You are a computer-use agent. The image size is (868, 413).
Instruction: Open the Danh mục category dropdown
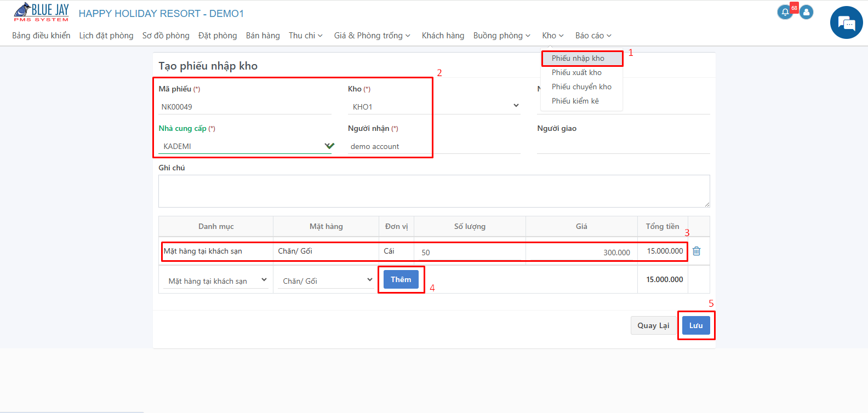pyautogui.click(x=216, y=280)
